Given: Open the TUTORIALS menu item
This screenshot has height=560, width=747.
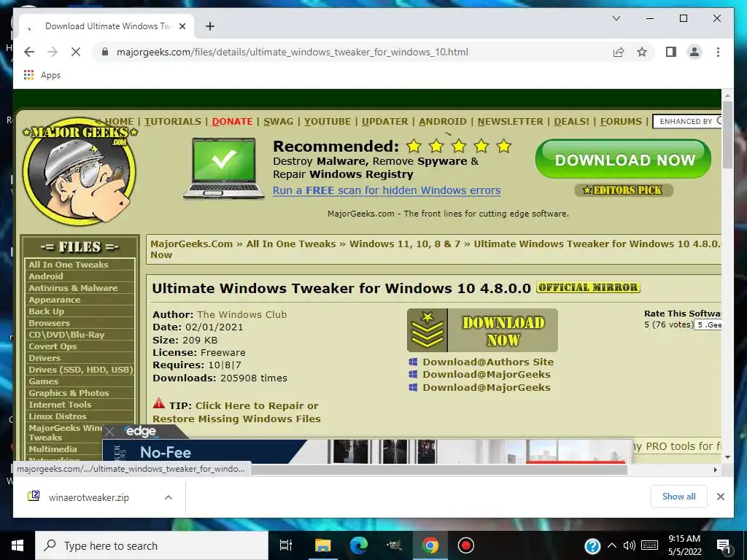Looking at the screenshot, I should [173, 122].
